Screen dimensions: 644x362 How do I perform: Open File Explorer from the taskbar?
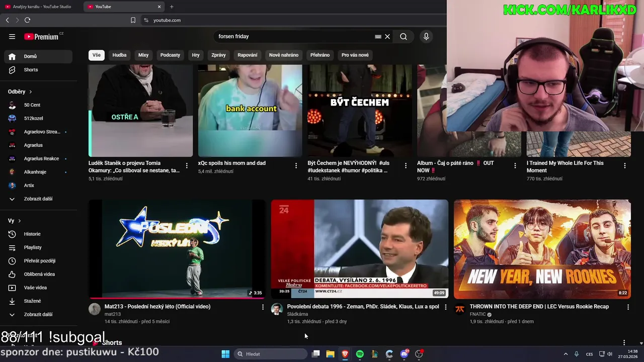[x=330, y=354]
